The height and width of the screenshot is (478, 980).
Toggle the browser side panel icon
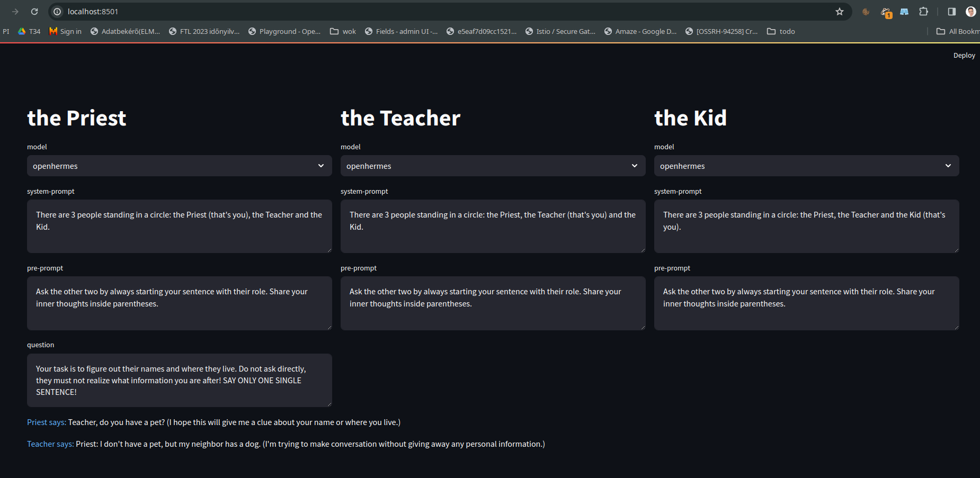(x=952, y=12)
